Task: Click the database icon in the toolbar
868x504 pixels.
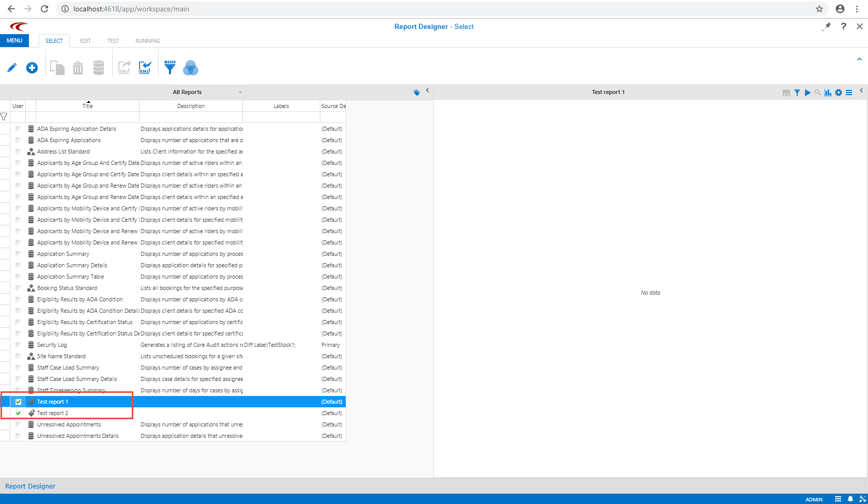Action: 98,67
